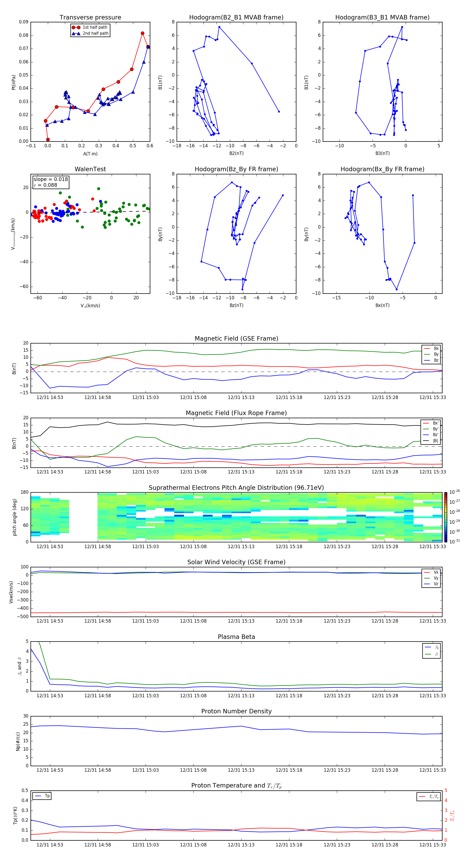Click the colorbar '10^-26' tick label

click(455, 492)
